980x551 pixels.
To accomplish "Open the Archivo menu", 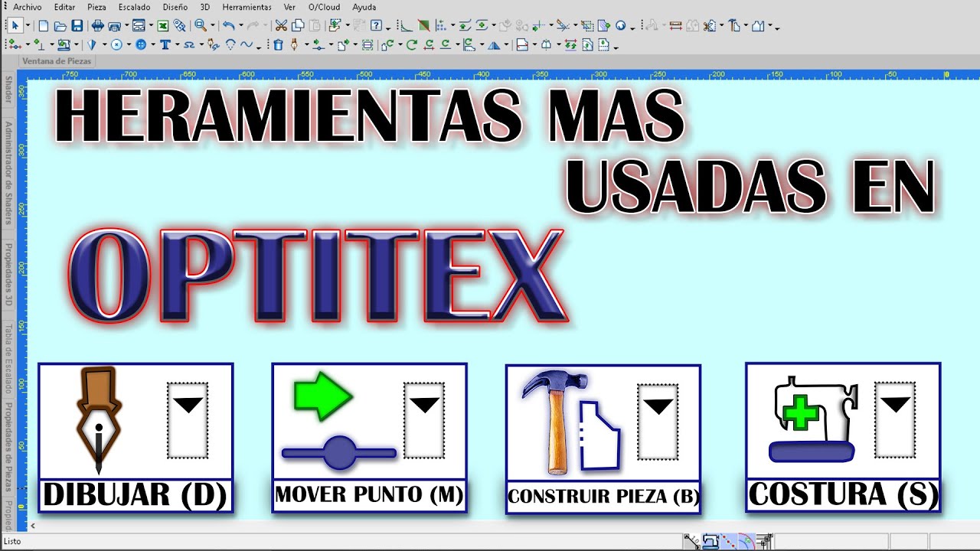I will 28,7.
